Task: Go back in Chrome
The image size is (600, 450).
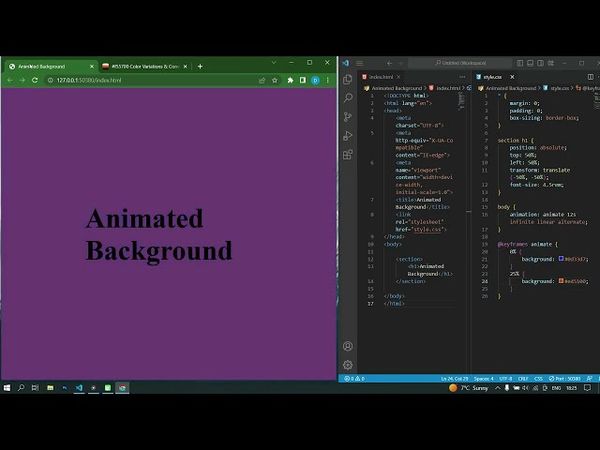Action: [x=10, y=80]
